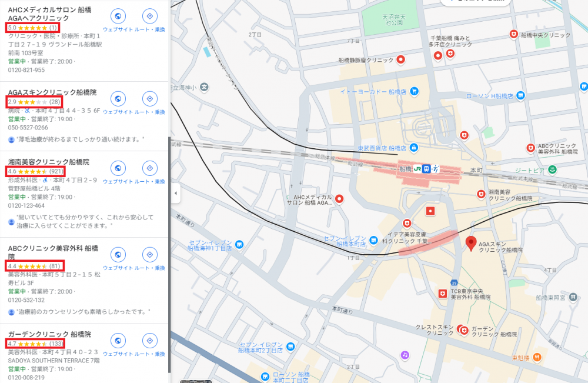The width and height of the screenshot is (588, 383).
Task: Click phone number 0120-008-219
Action: (x=26, y=377)
